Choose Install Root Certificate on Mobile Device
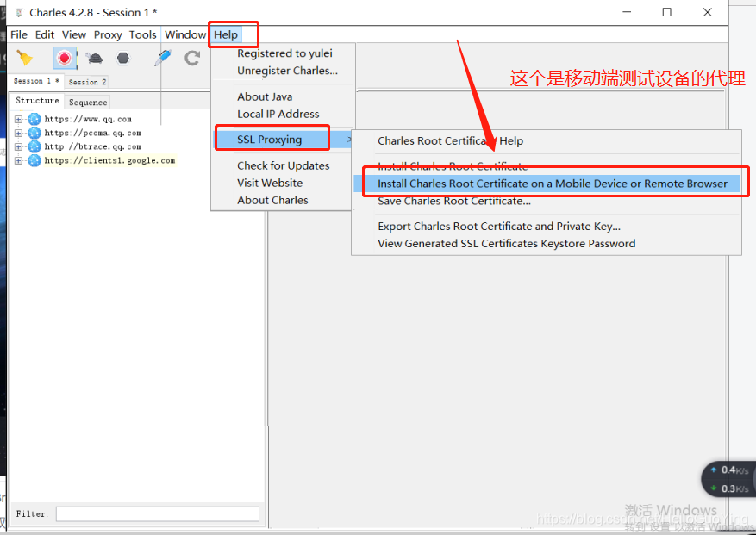 coord(547,184)
